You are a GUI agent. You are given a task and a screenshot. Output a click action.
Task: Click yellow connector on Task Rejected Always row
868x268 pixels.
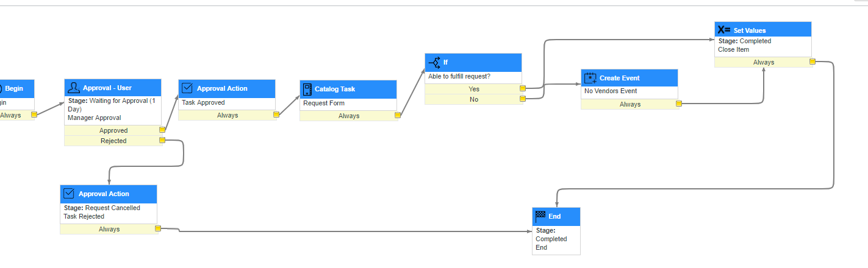(158, 228)
